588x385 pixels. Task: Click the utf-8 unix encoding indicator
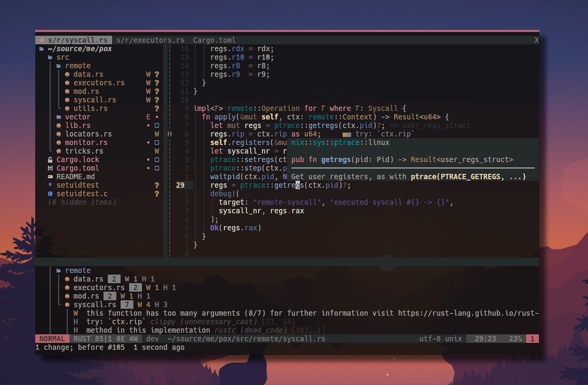440,339
